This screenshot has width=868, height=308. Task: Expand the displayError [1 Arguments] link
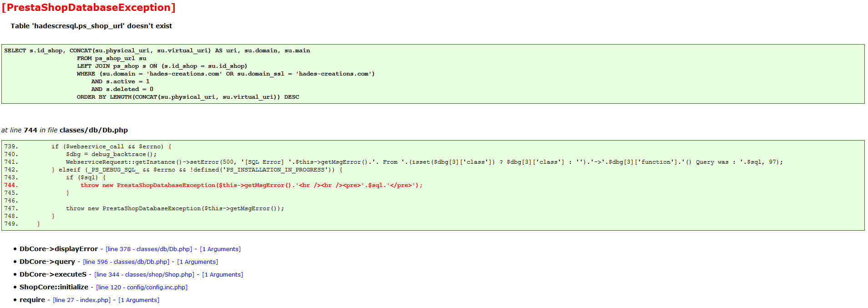click(x=220, y=249)
